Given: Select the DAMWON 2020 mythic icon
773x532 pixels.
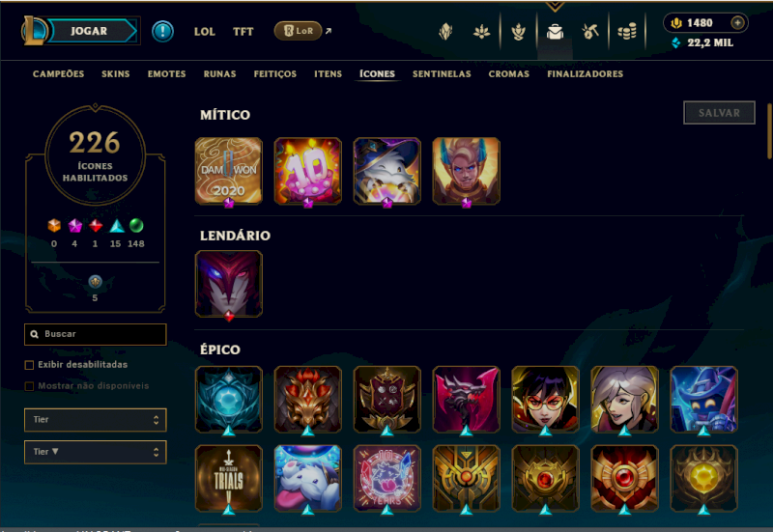Looking at the screenshot, I should point(229,171).
